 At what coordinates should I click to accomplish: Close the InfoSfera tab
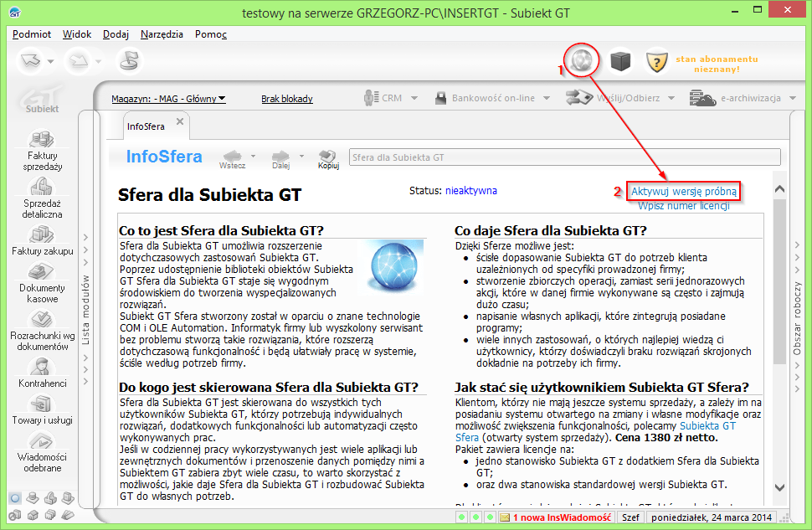tap(180, 121)
